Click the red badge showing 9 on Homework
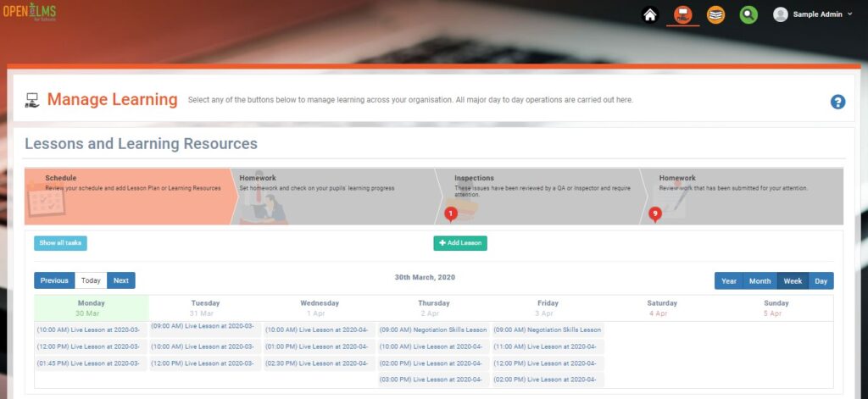The height and width of the screenshot is (399, 868). tap(655, 213)
